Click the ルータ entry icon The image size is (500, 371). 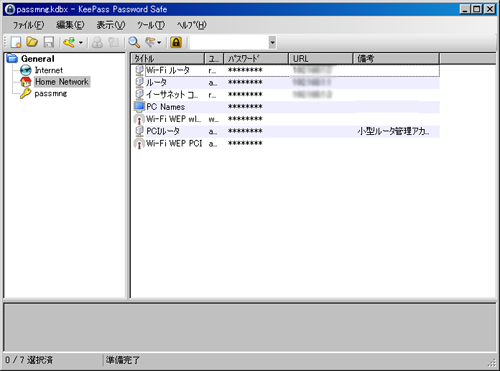click(x=139, y=83)
